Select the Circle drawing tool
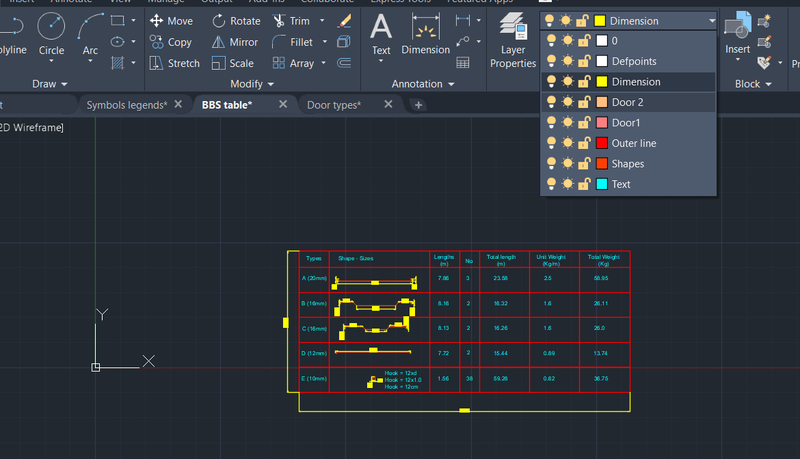Screen dimensions: 800x459 tap(52, 34)
